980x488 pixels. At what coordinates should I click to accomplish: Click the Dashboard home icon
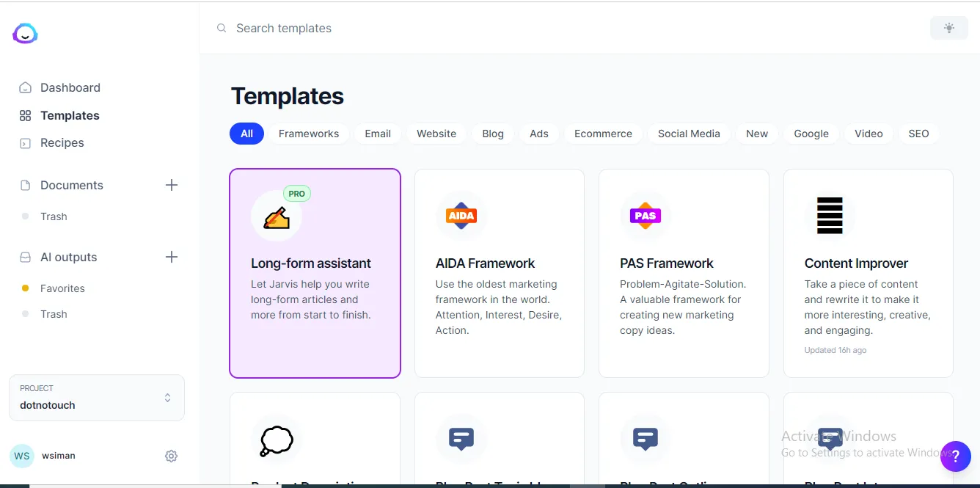point(25,87)
